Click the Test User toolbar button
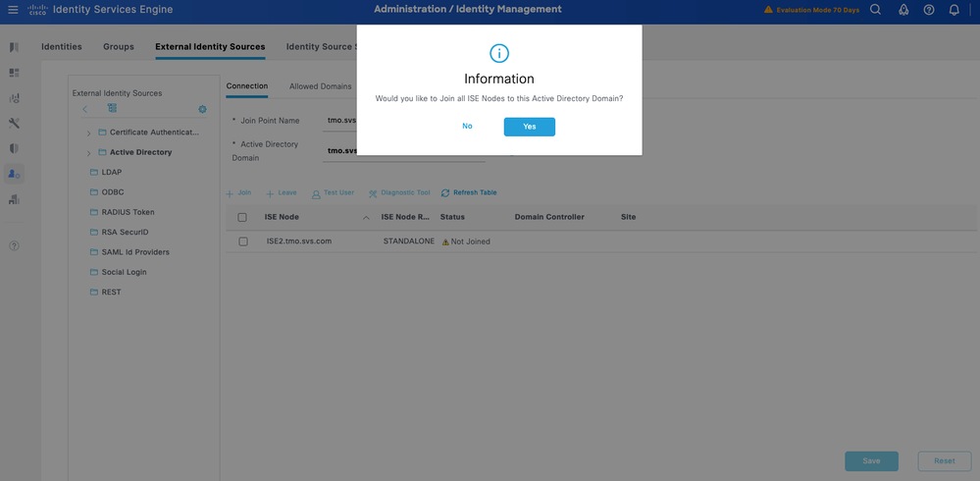Viewport: 980px width, 481px height. pos(334,192)
